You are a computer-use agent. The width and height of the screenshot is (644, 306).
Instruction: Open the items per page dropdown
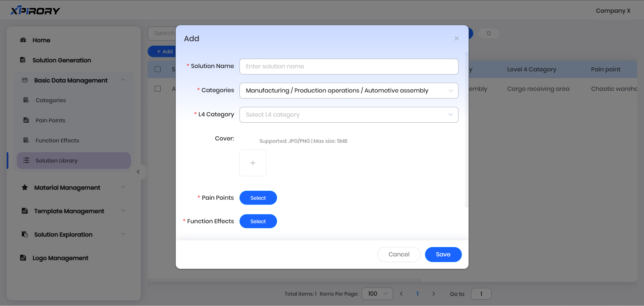pyautogui.click(x=377, y=294)
